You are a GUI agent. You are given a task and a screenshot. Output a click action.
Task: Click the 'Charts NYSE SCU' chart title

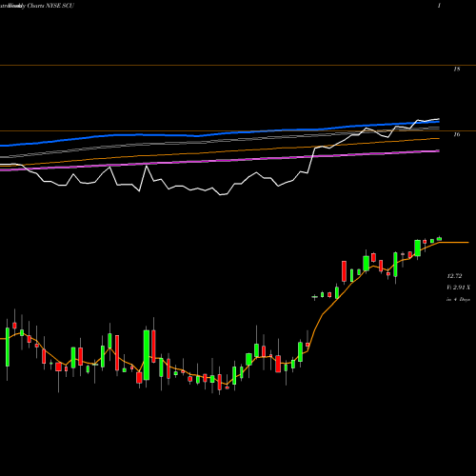click(50, 6)
